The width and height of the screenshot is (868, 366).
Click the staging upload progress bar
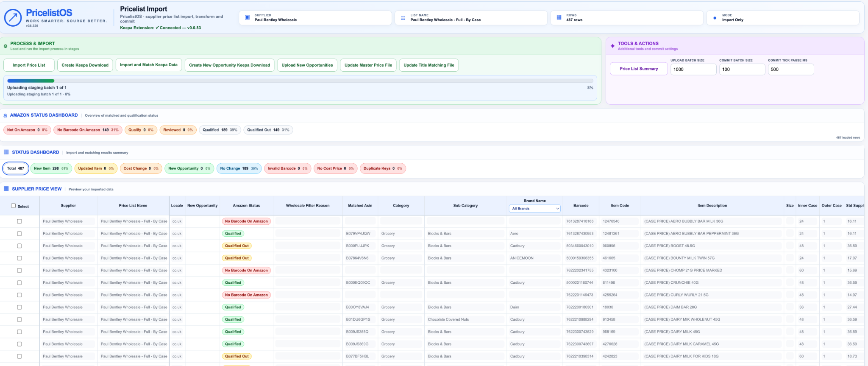point(300,81)
